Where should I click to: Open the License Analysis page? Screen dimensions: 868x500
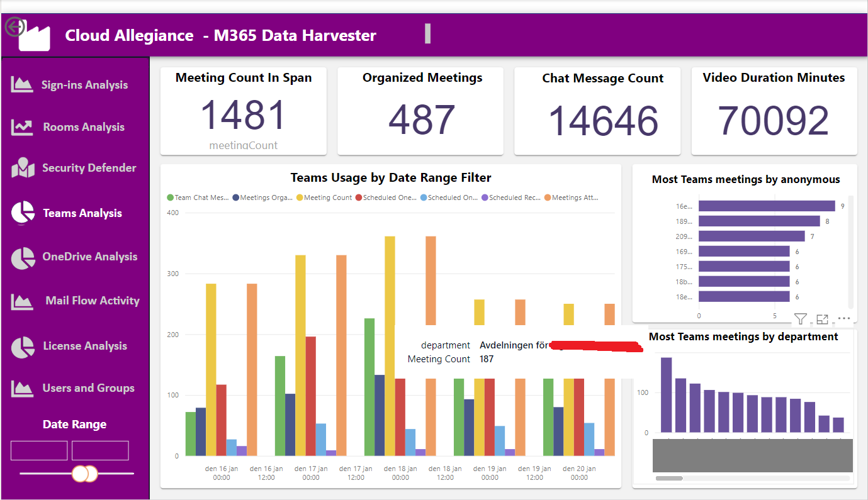[85, 346]
